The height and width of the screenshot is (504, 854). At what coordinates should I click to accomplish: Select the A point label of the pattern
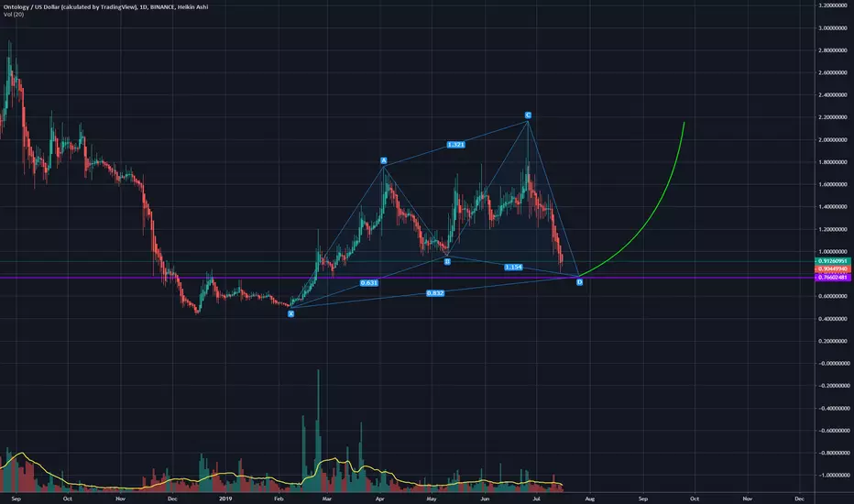tap(383, 160)
